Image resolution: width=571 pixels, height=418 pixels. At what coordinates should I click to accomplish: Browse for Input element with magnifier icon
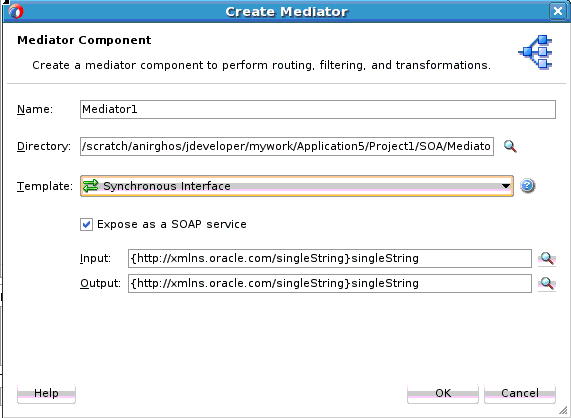(547, 259)
